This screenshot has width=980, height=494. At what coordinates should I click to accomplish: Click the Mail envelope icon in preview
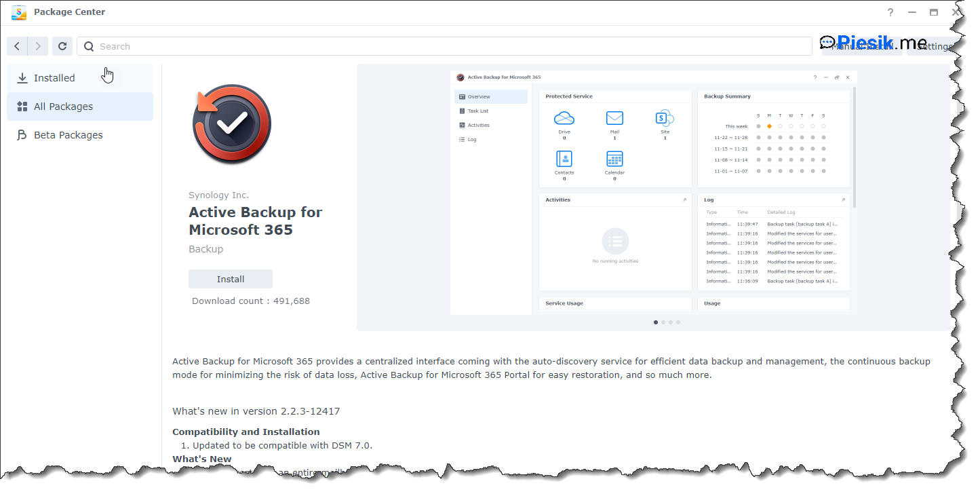pos(614,119)
